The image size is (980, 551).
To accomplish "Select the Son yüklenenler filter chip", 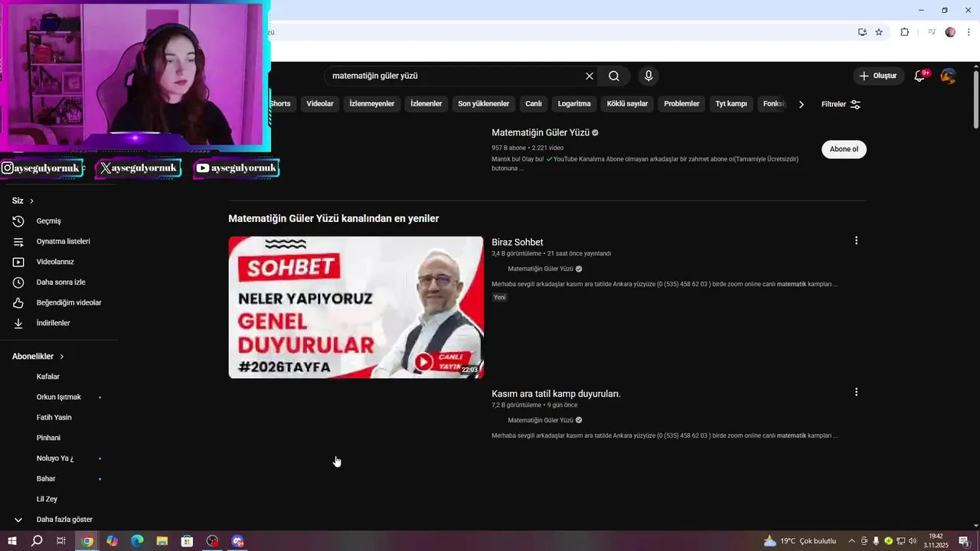I will (x=484, y=104).
